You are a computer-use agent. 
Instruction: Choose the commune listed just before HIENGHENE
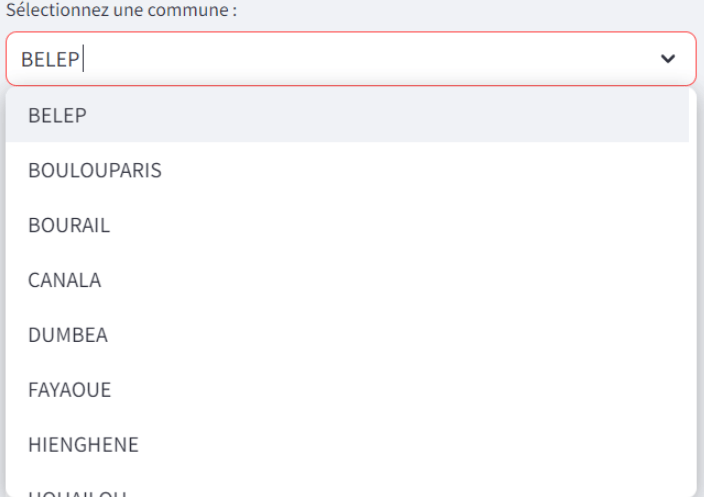click(70, 390)
